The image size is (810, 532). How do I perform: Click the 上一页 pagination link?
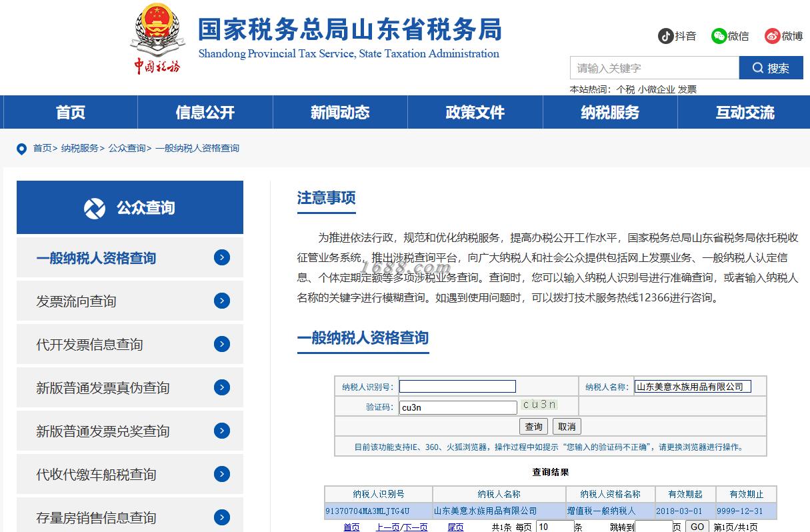click(x=387, y=527)
